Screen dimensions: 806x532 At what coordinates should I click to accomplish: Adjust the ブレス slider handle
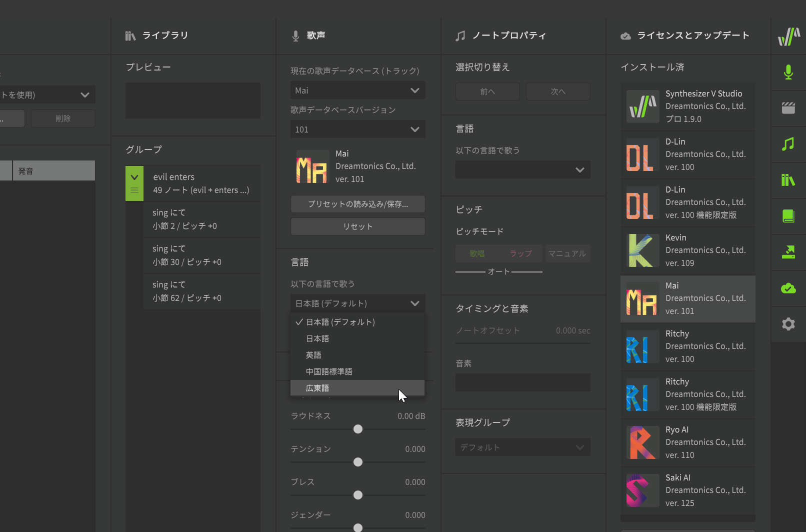pyautogui.click(x=358, y=495)
